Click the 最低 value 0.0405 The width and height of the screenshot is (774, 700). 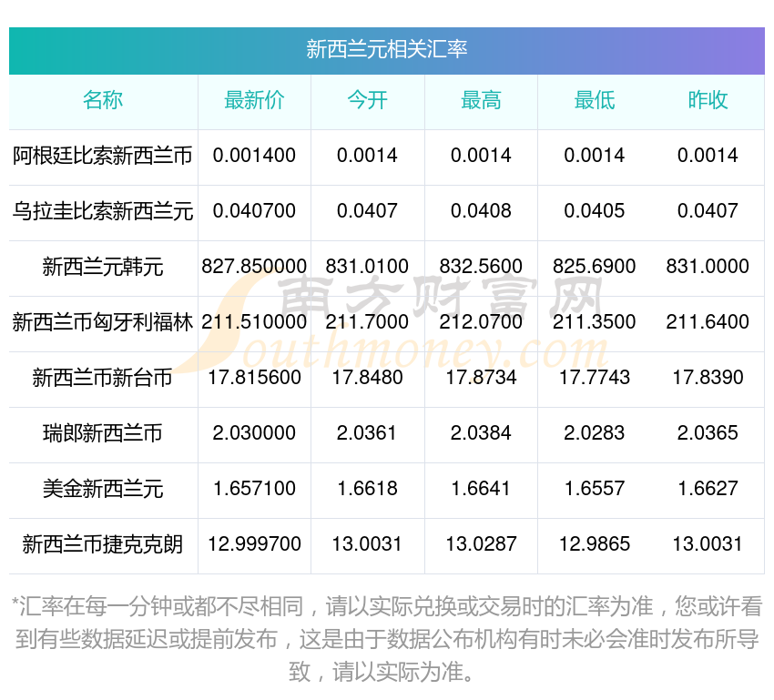click(595, 211)
